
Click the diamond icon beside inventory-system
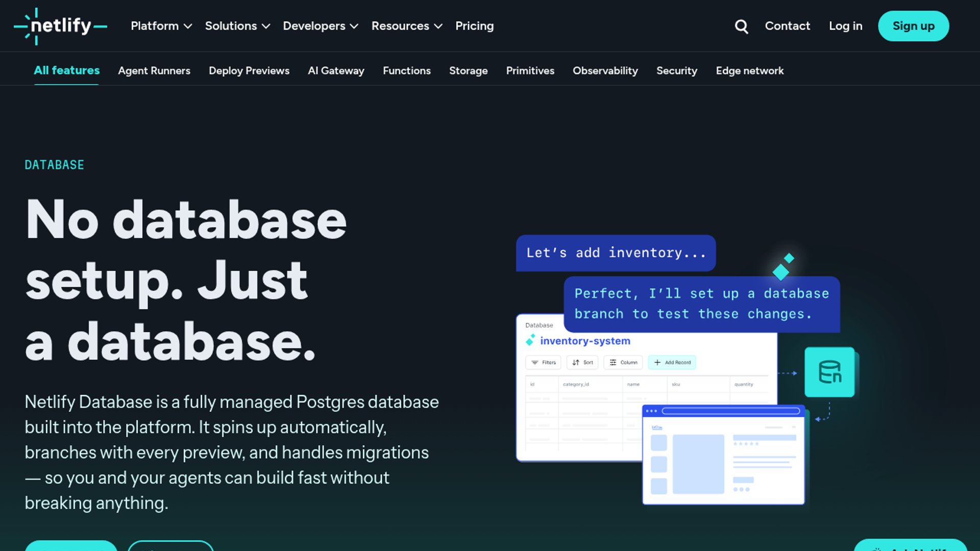click(x=531, y=340)
